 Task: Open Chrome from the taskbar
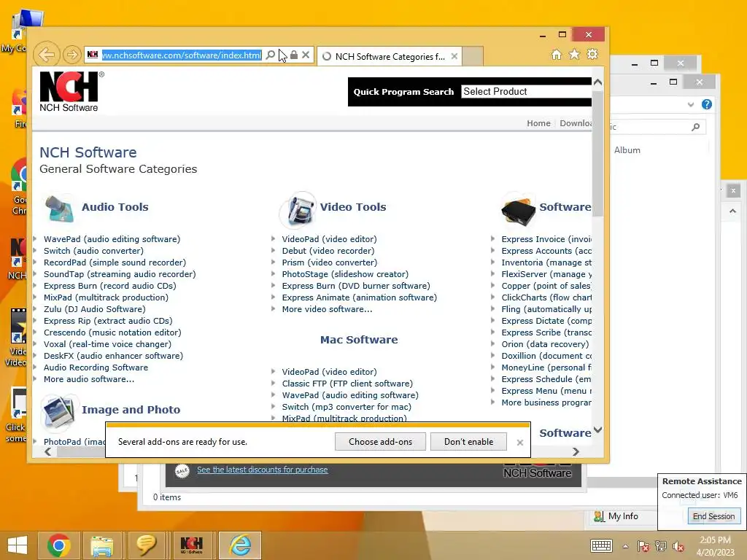click(x=59, y=545)
